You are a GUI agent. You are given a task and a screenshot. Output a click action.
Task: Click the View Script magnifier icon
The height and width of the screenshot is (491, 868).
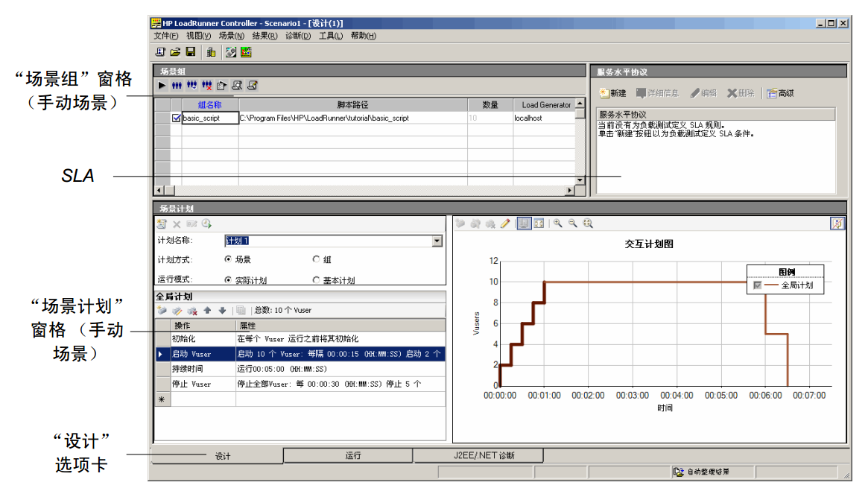237,85
